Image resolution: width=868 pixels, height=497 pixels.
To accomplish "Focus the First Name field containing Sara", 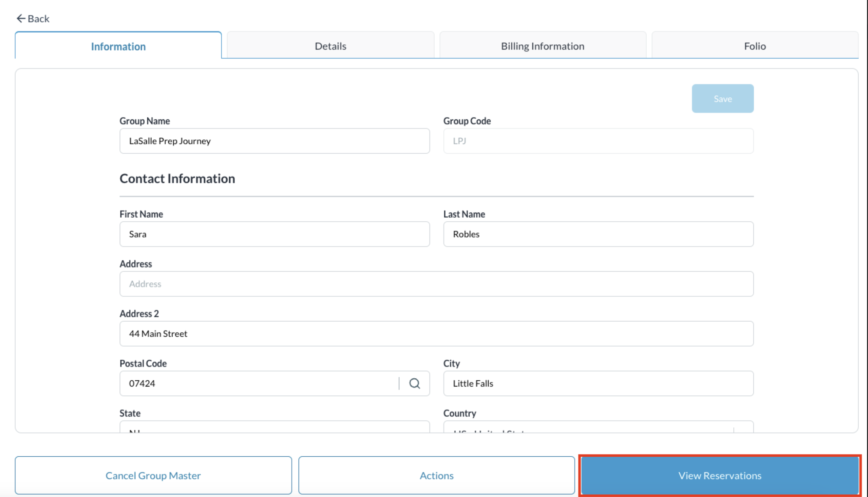I will pyautogui.click(x=274, y=234).
